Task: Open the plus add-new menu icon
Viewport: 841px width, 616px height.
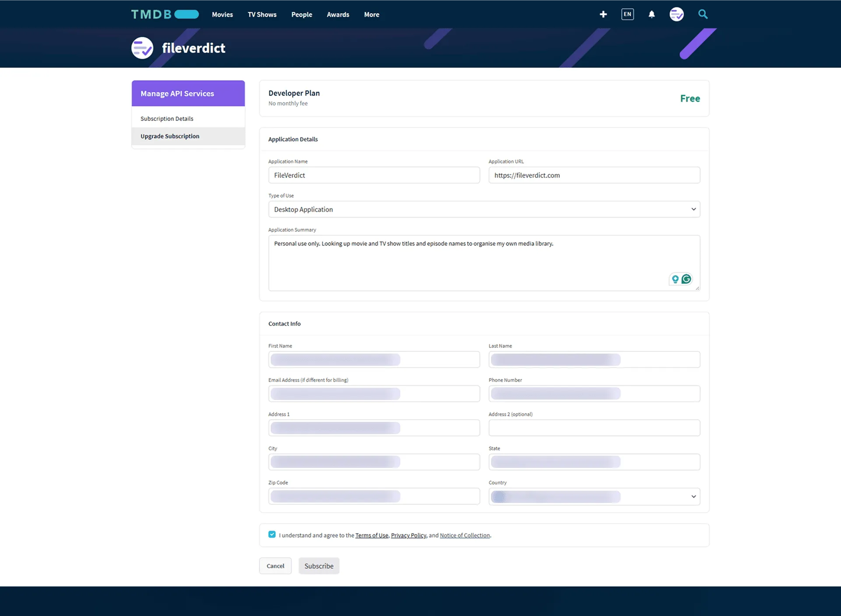Action: pos(603,14)
